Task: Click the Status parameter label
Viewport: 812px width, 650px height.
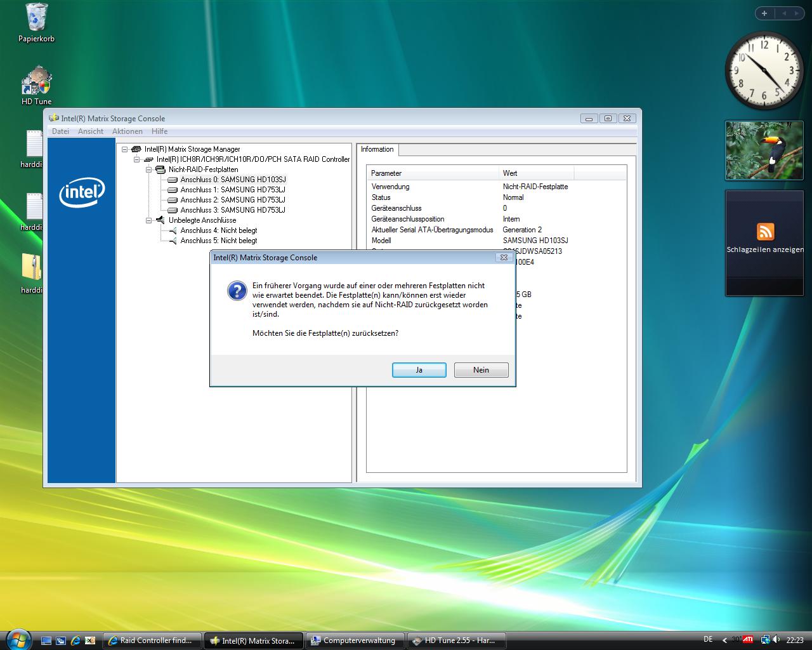Action: [x=381, y=197]
